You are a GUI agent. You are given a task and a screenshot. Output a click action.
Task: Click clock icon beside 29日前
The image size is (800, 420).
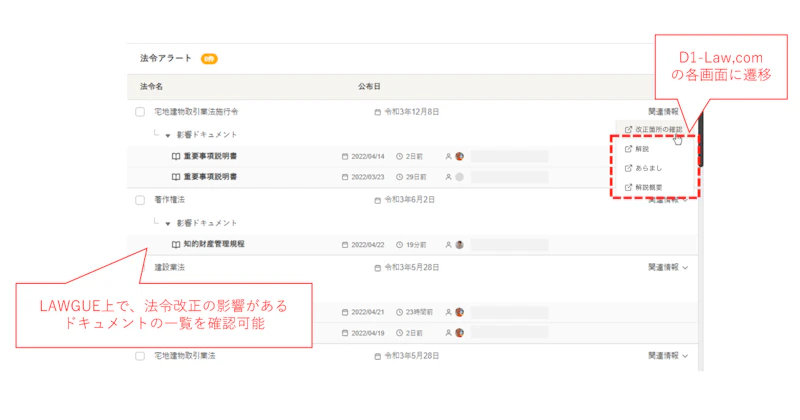point(400,177)
